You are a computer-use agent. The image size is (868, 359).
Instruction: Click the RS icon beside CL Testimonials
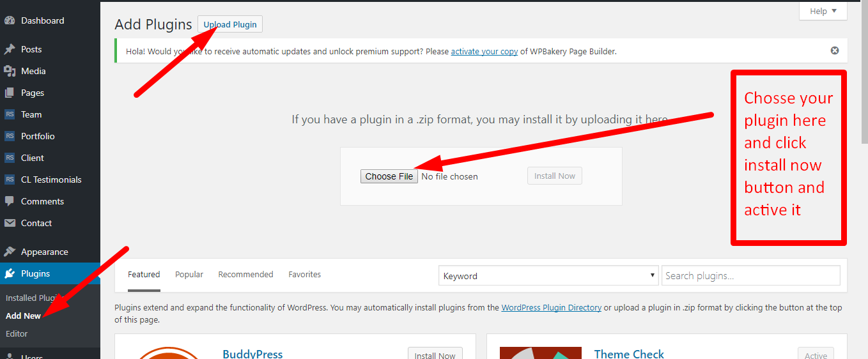[x=10, y=179]
